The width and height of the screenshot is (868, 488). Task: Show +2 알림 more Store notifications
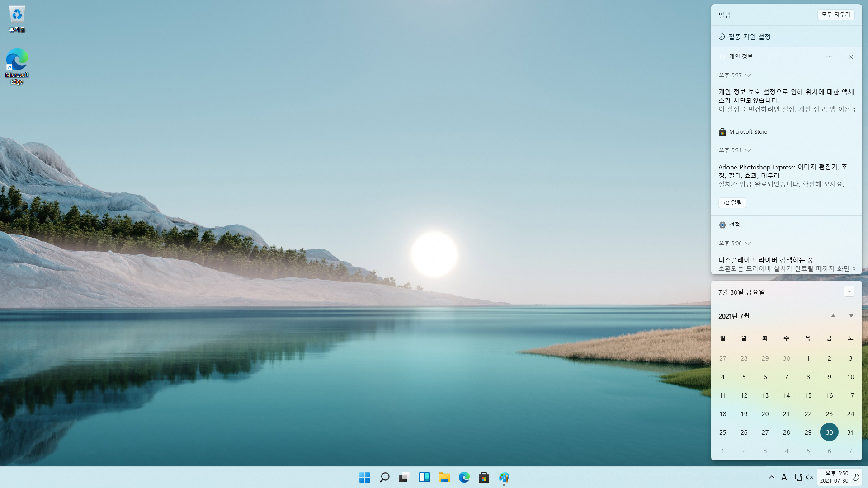coord(732,203)
